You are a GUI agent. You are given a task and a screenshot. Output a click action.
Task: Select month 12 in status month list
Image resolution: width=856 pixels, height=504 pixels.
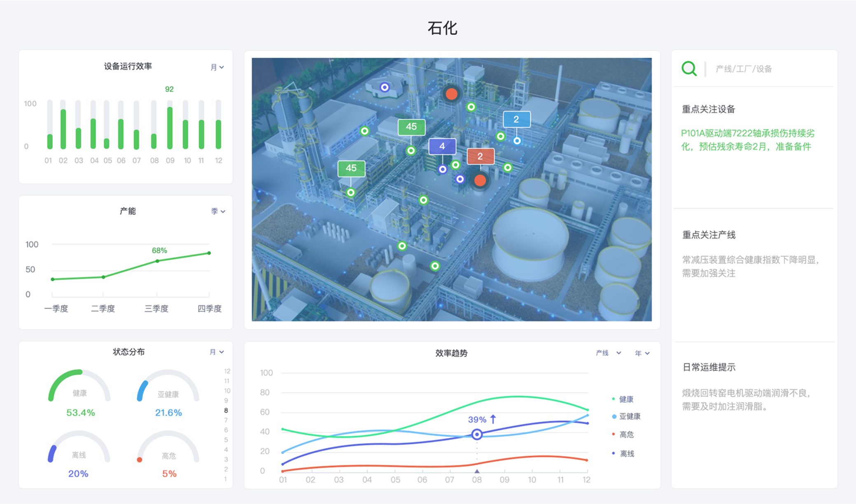(227, 371)
